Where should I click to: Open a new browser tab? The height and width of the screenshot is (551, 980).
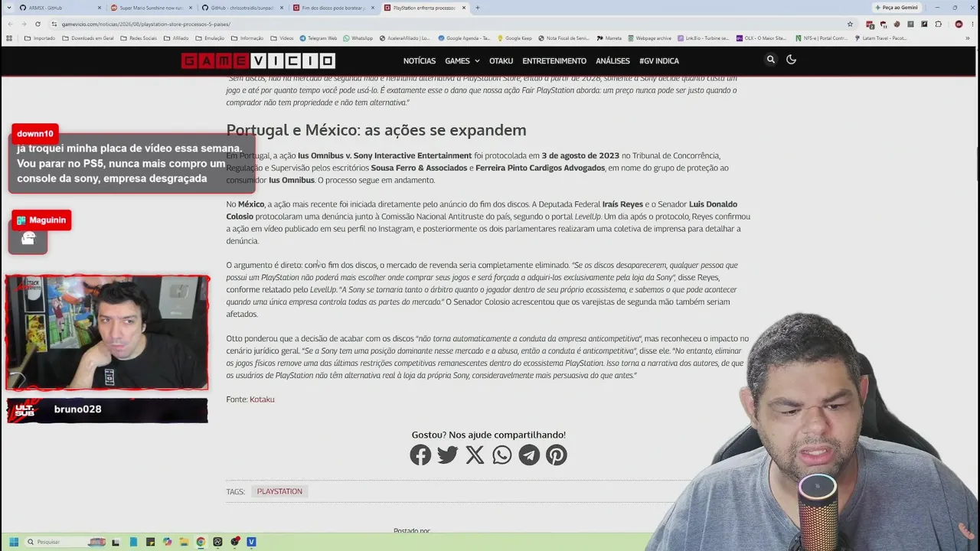[x=478, y=8]
